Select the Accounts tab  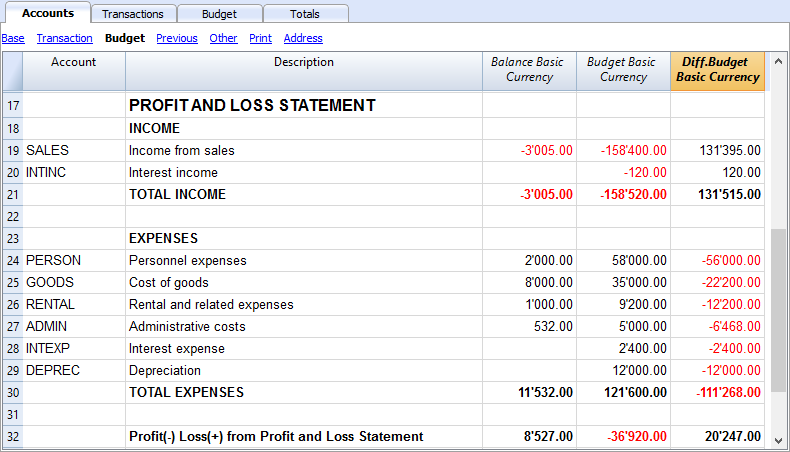[48, 13]
